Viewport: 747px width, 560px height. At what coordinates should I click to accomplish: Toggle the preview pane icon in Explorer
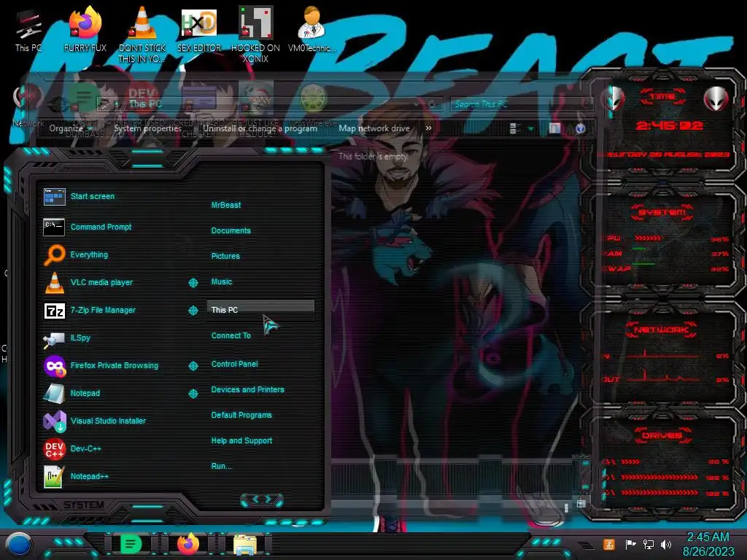coord(554,128)
